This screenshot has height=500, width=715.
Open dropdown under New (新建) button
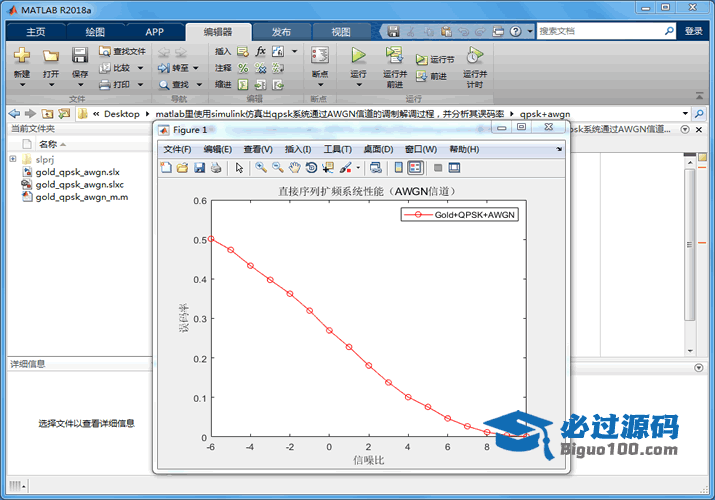pyautogui.click(x=22, y=85)
